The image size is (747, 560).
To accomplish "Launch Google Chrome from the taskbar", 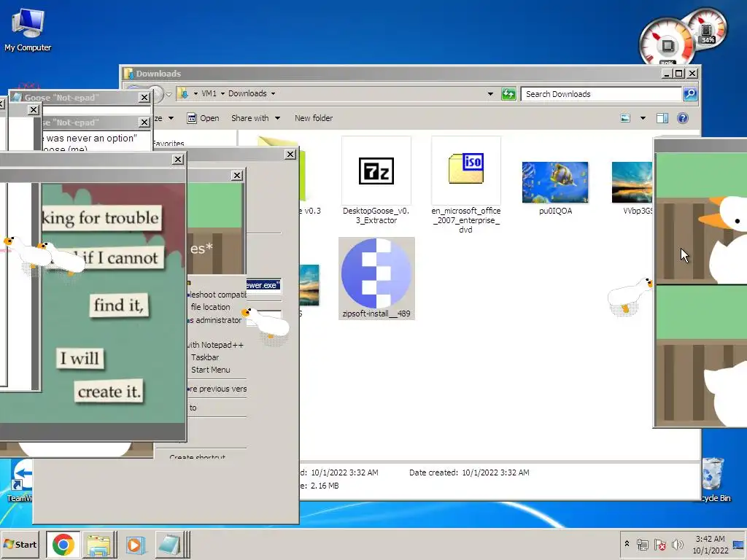I will 63,544.
